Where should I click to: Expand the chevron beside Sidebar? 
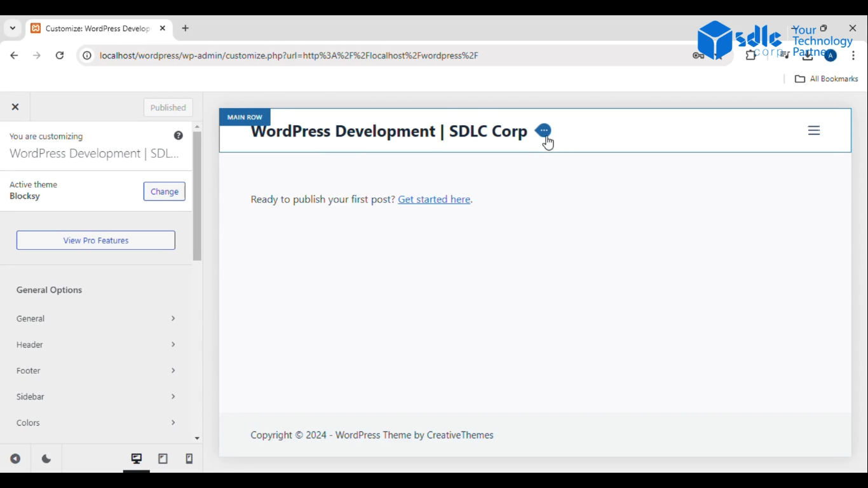coord(173,396)
